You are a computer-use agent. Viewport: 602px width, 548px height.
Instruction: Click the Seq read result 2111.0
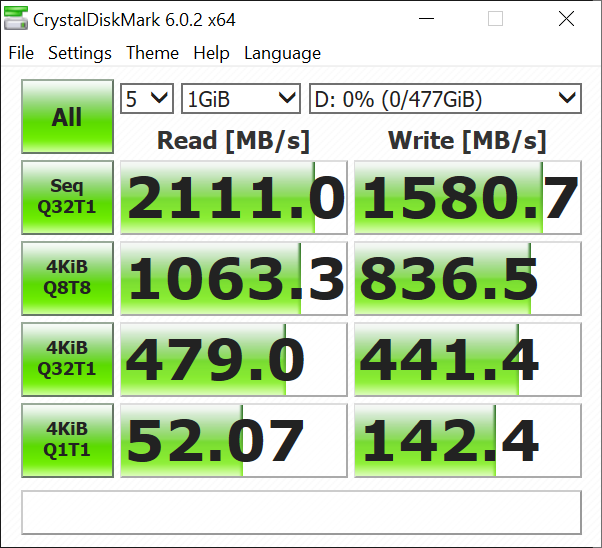point(234,197)
